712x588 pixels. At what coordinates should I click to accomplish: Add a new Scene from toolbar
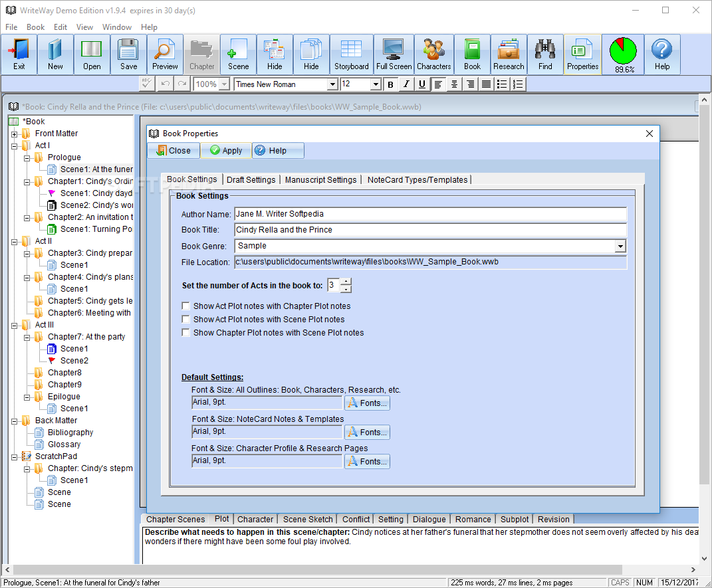(239, 54)
